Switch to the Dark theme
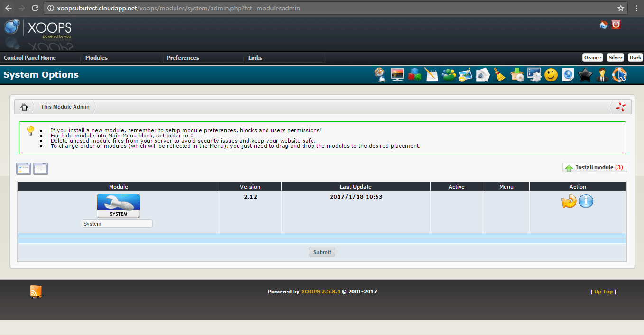 pos(635,58)
